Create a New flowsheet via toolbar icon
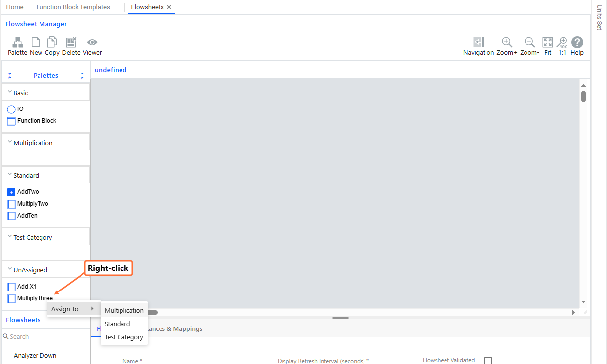 pyautogui.click(x=36, y=42)
